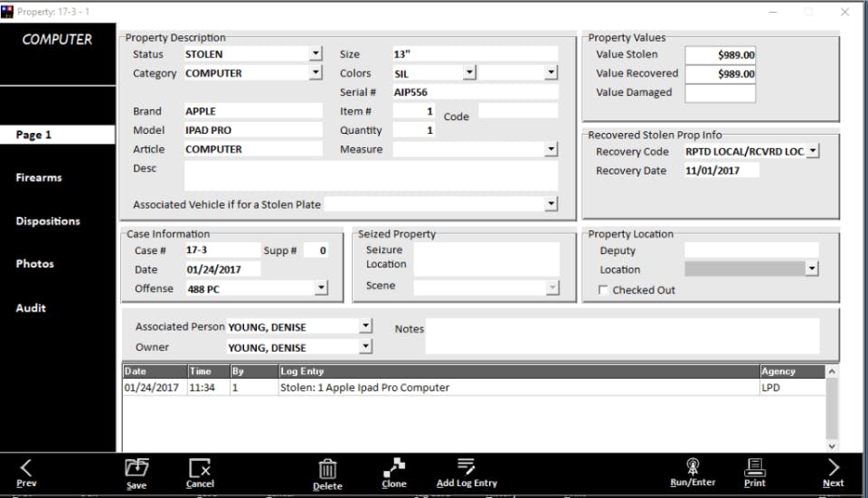Click the Notes text area

(622, 335)
